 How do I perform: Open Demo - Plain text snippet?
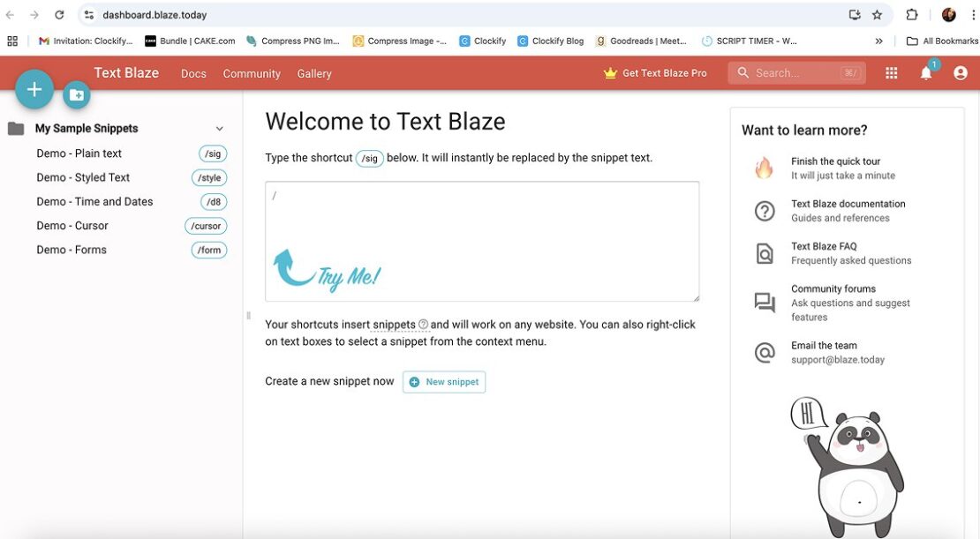coord(79,153)
